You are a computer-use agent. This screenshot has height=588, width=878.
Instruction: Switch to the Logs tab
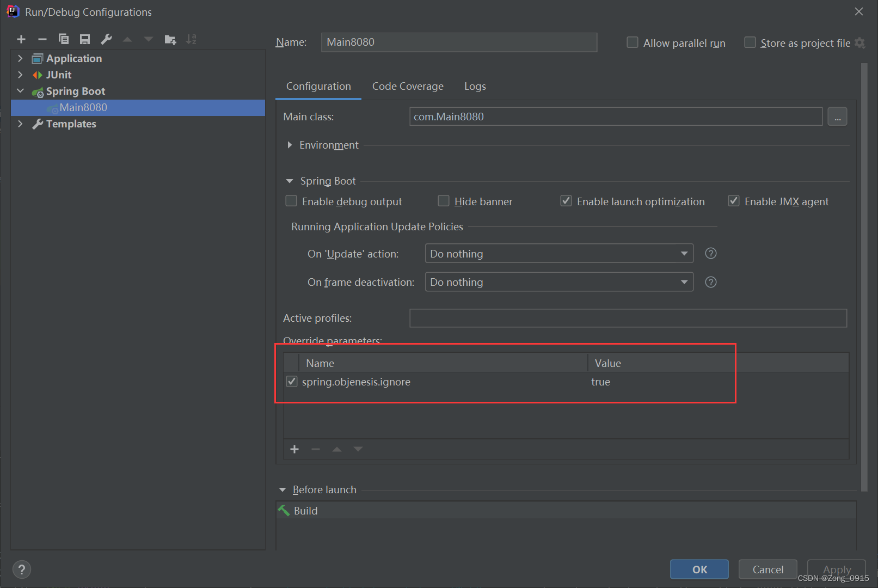475,86
